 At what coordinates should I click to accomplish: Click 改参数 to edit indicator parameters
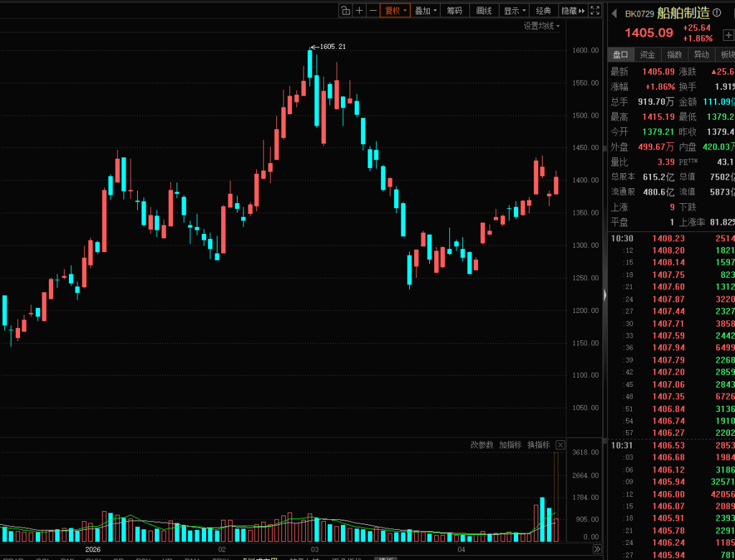[482, 445]
